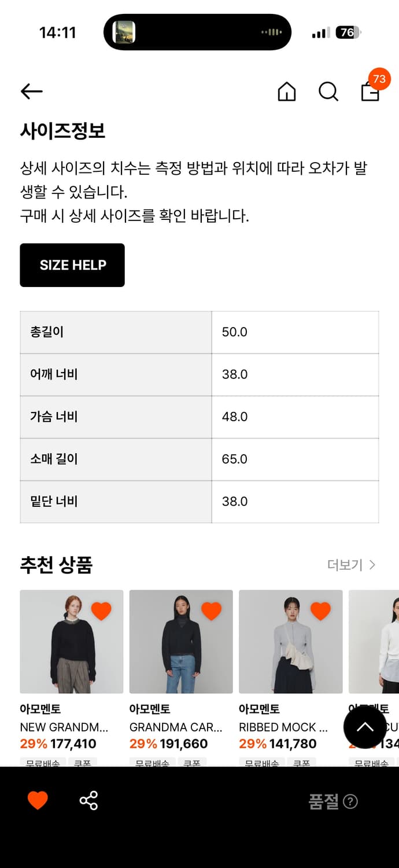Unfavorite the NEW GRANDM product heart
The image size is (399, 868).
click(x=102, y=610)
